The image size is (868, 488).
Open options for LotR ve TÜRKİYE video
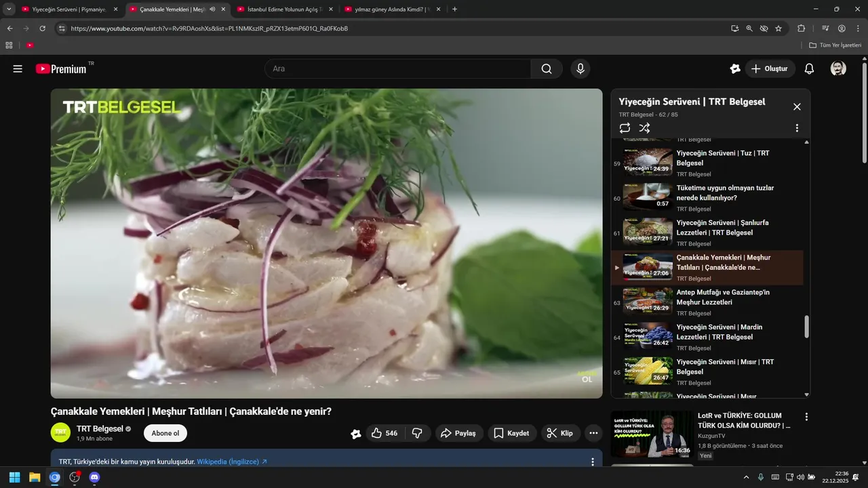click(x=806, y=417)
